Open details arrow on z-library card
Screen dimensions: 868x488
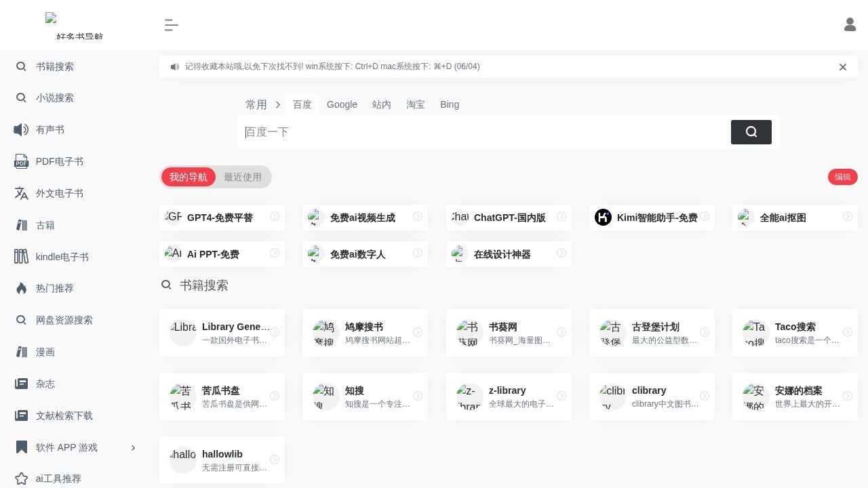[561, 396]
